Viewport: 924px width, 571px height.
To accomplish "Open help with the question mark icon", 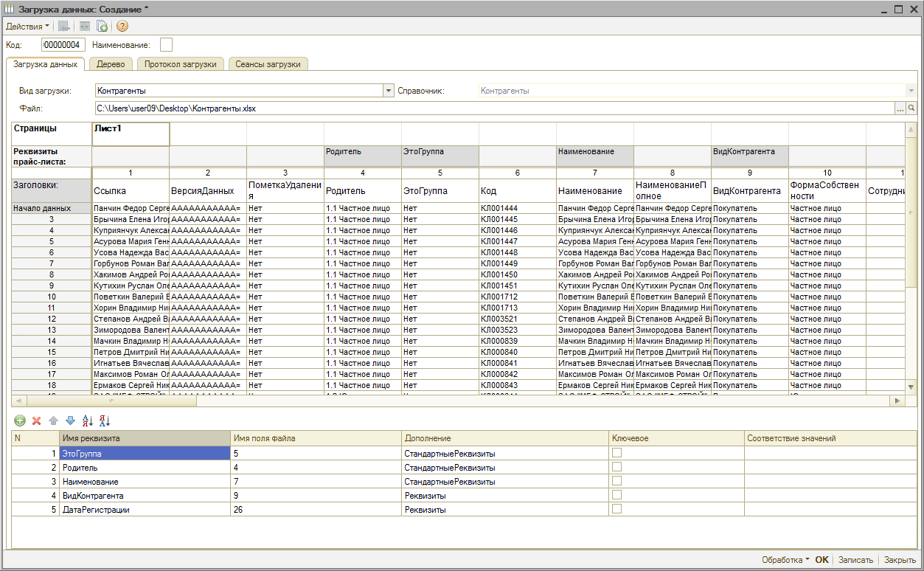I will coord(122,27).
